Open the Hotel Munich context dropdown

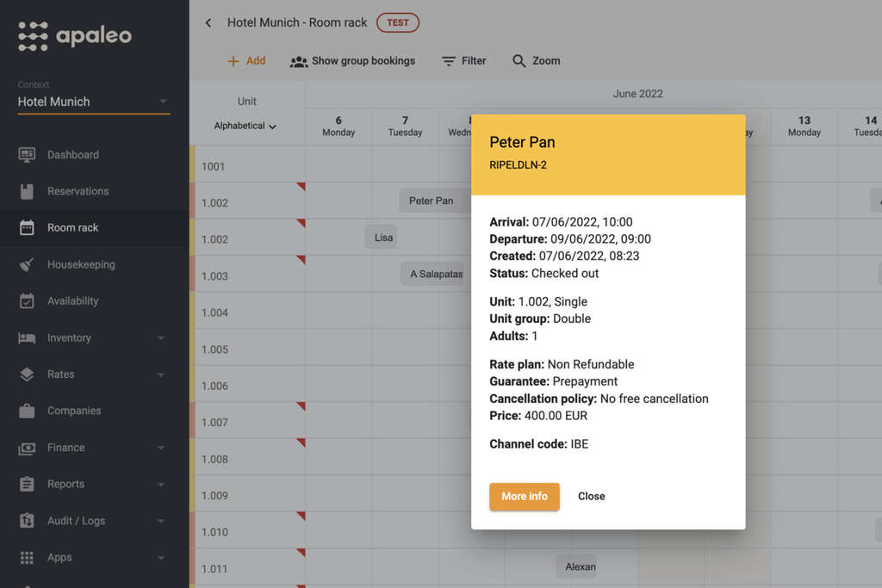point(93,102)
